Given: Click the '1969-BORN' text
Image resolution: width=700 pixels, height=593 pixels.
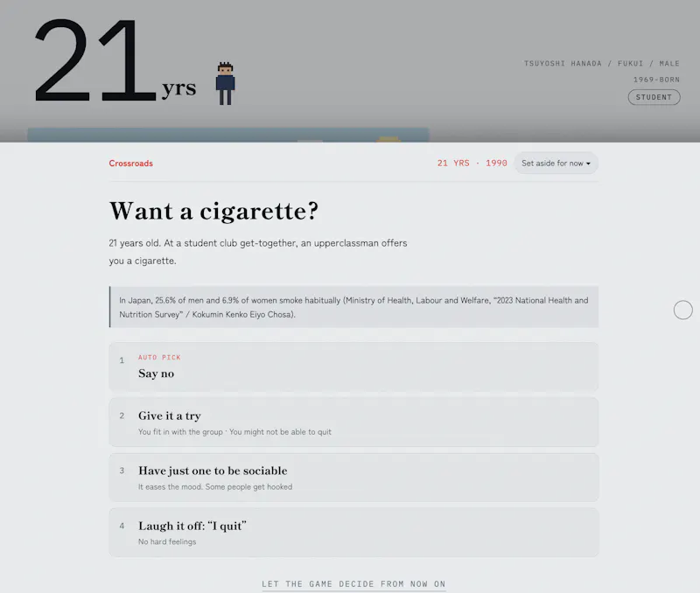Looking at the screenshot, I should 656,80.
